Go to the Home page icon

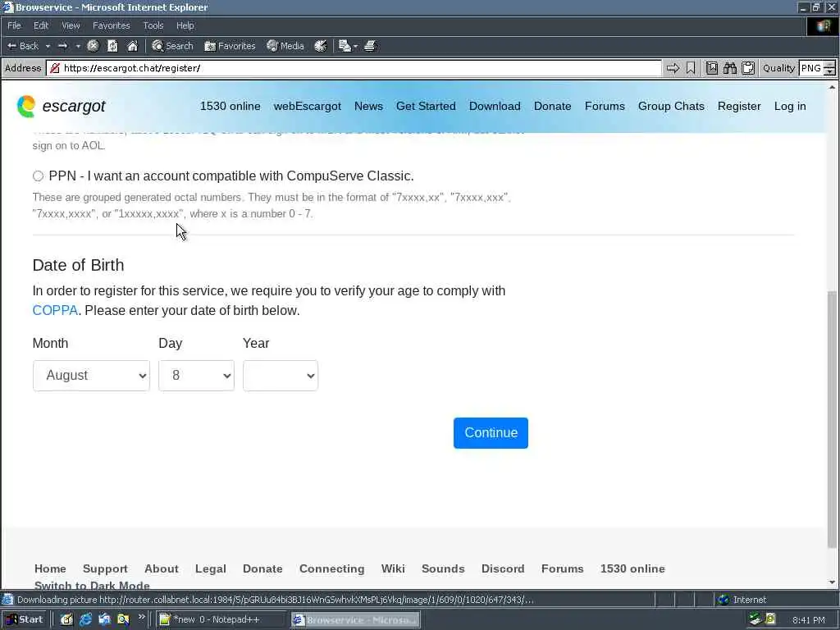(132, 46)
